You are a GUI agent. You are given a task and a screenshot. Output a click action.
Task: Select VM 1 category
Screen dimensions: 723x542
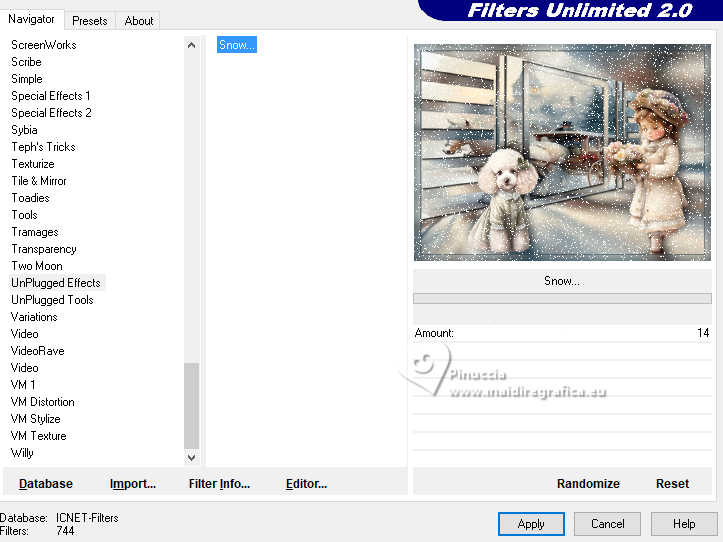click(23, 385)
